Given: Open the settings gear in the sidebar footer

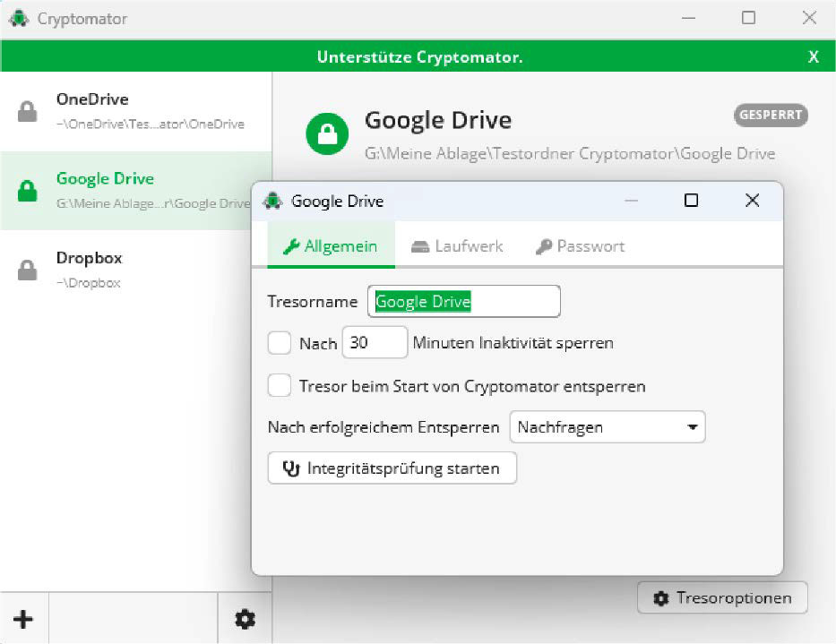Looking at the screenshot, I should 245,619.
